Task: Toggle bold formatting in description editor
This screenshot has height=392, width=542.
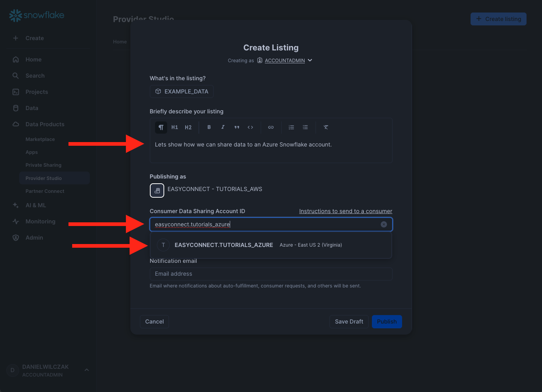Action: click(x=209, y=127)
